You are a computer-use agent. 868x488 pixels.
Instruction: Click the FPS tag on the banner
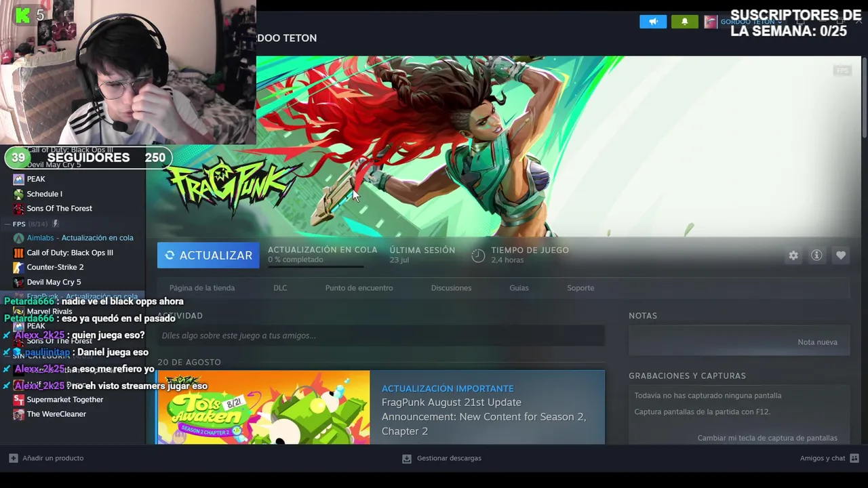842,70
